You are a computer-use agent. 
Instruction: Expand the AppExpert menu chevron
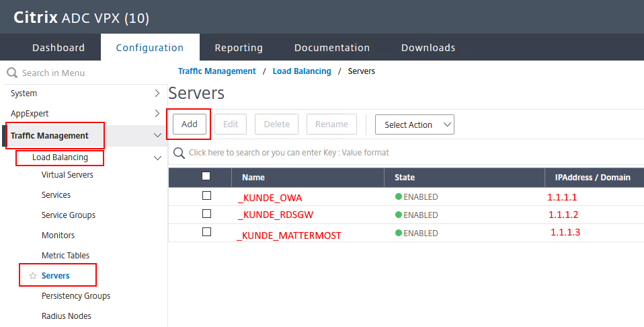click(157, 114)
